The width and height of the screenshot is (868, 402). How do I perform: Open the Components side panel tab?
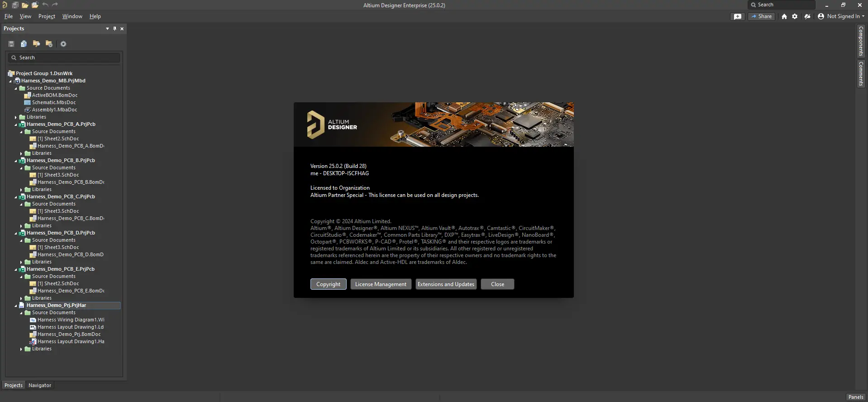pos(861,41)
